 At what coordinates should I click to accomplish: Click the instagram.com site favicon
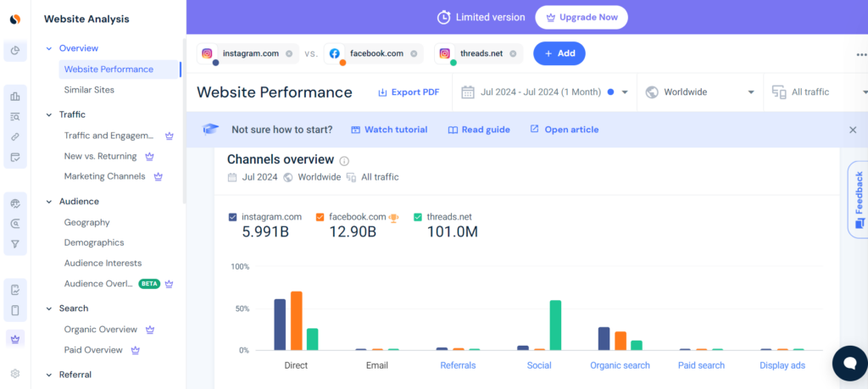click(x=207, y=53)
